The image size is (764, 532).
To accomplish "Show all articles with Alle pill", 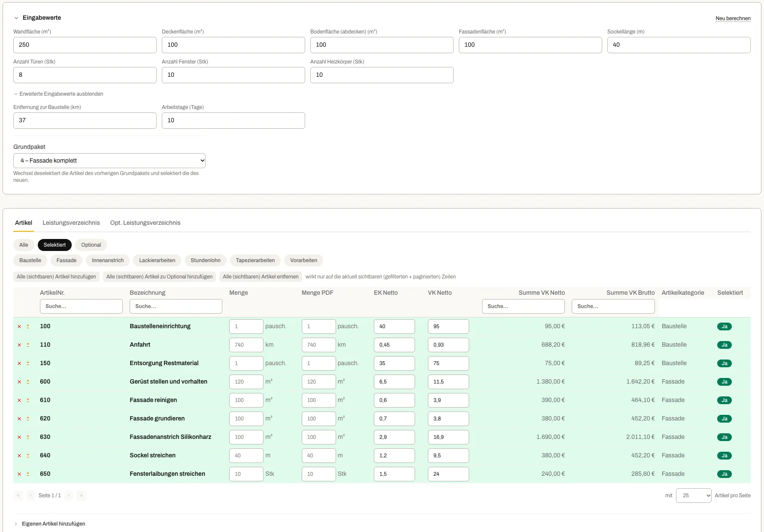I will [x=24, y=245].
